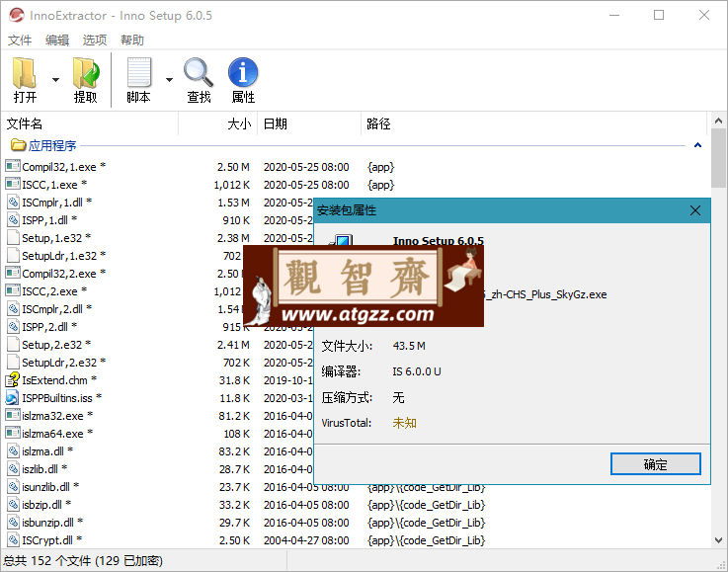
Task: Click the ISCrypt.dll file icon
Action: (14, 540)
